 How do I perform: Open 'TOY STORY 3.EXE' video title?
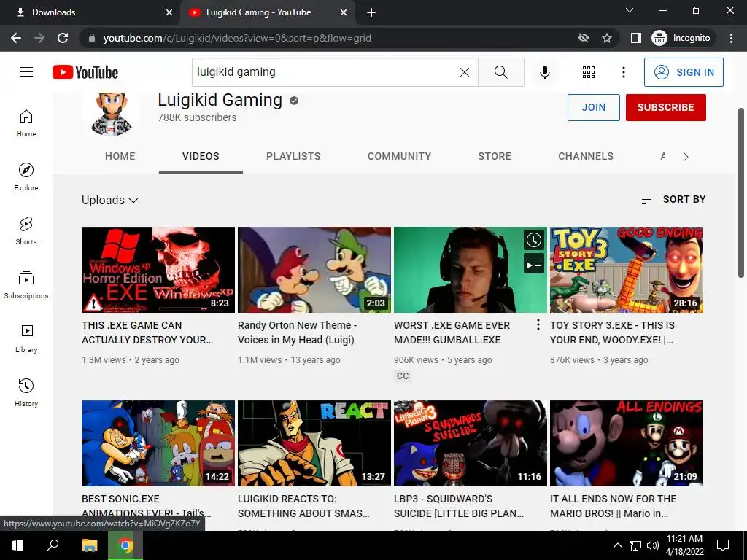coord(612,332)
